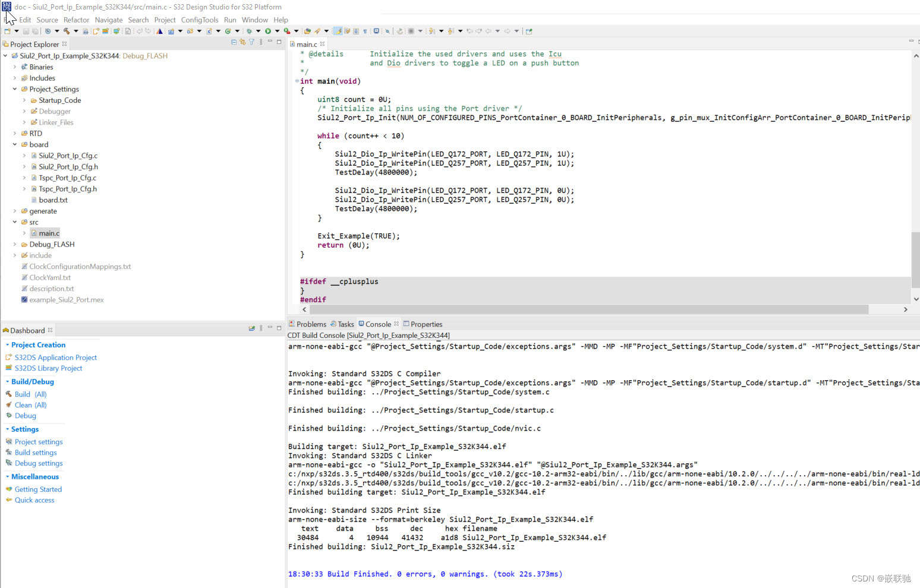Click the New project toolbar icon

pos(7,31)
